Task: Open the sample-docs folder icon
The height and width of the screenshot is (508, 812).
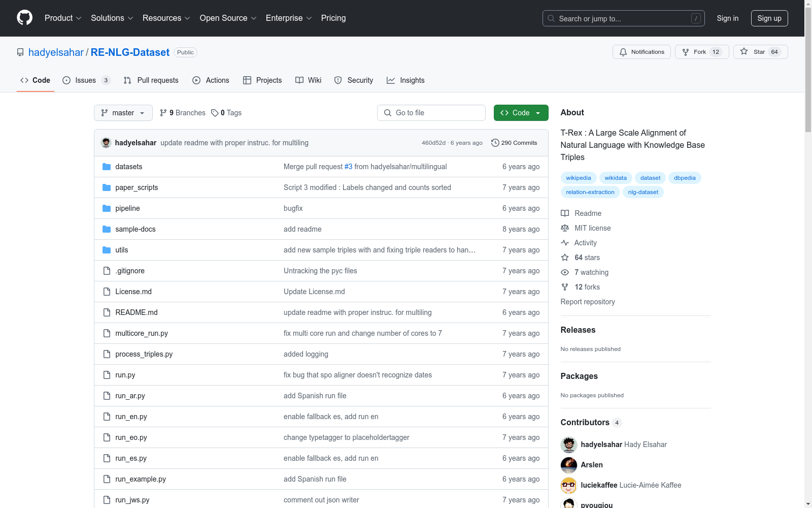Action: pyautogui.click(x=107, y=229)
